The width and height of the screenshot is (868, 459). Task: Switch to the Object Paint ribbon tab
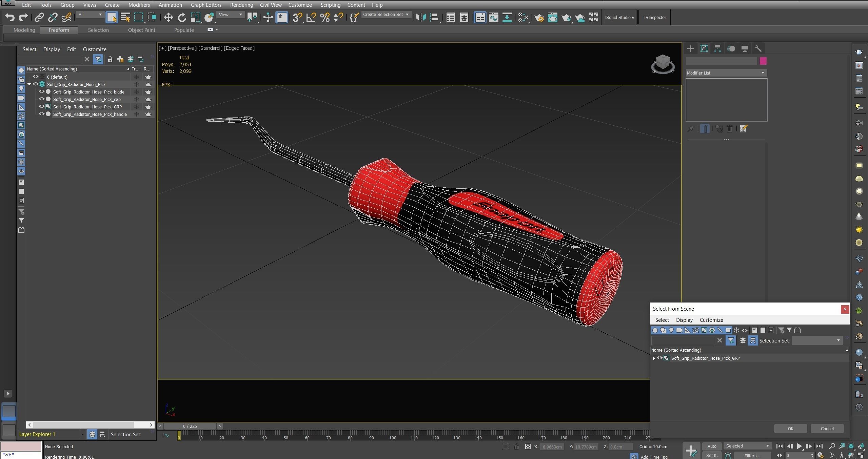click(141, 30)
